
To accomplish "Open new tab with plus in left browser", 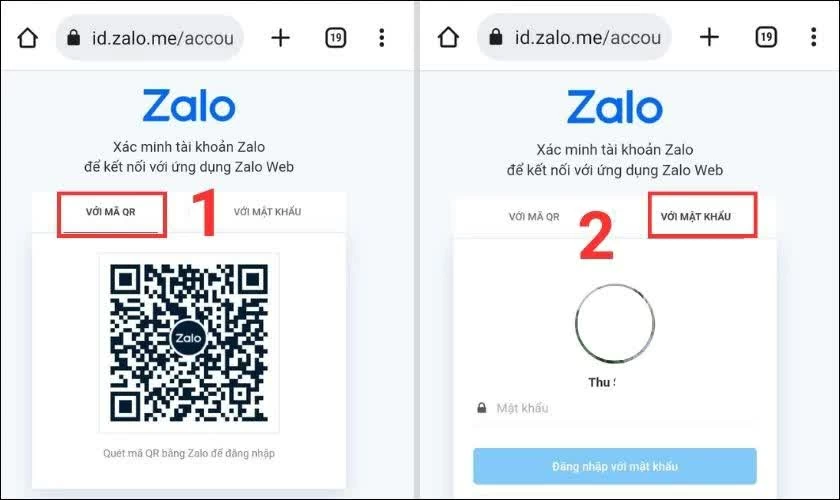I will (280, 38).
